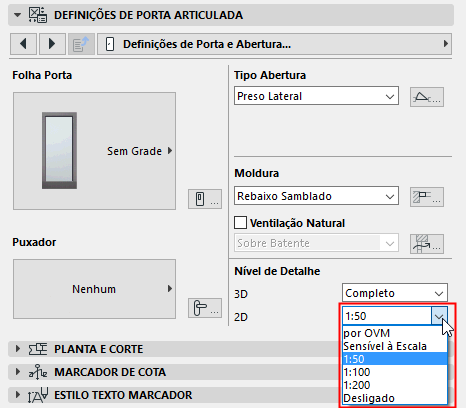Open the Definições de Porta e Abertura page selector
The height and width of the screenshot is (408, 466).
(274, 44)
